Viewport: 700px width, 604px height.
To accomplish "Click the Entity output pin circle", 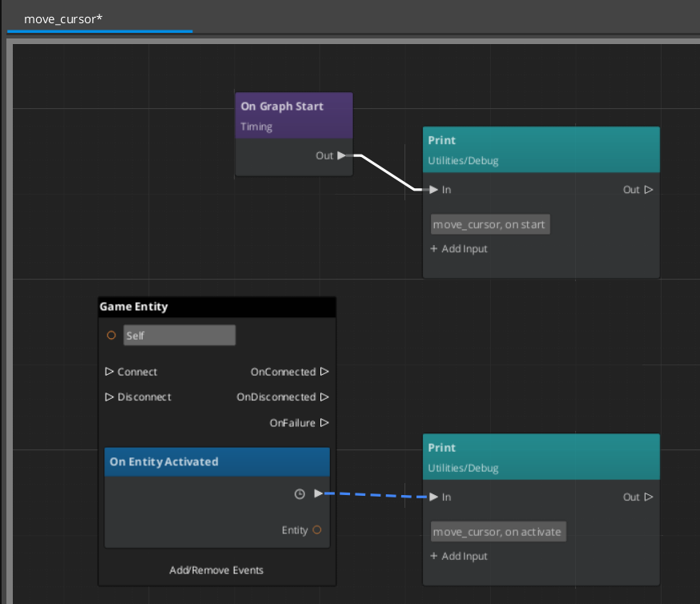I will click(x=317, y=530).
